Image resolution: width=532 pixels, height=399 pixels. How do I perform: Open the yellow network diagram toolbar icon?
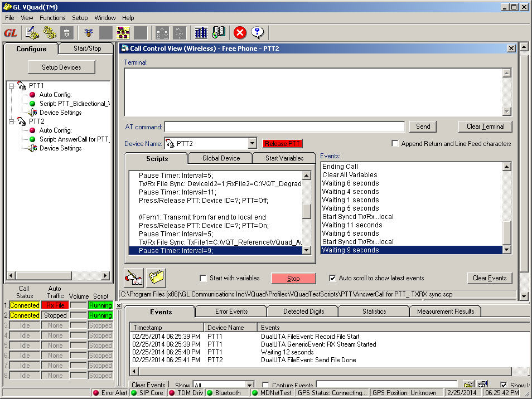(x=123, y=33)
